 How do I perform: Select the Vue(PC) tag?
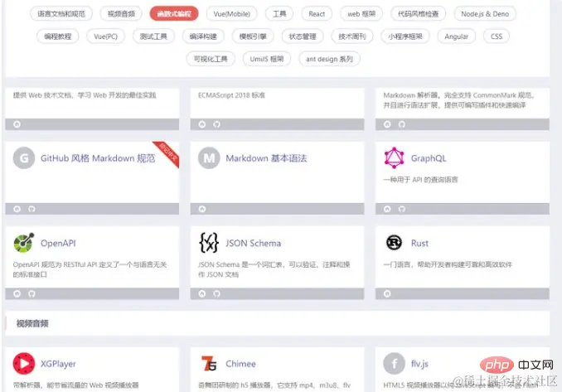(105, 36)
